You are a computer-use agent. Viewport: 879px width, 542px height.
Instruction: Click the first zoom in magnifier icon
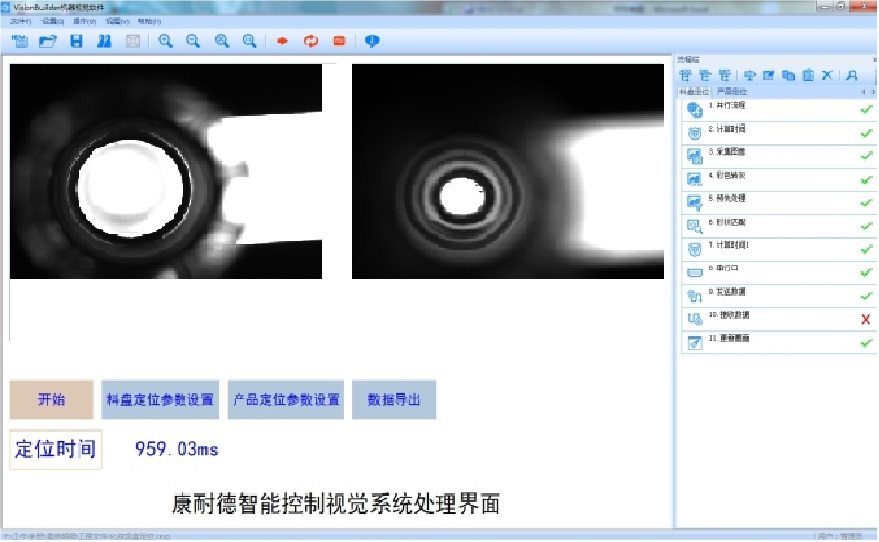click(x=165, y=42)
